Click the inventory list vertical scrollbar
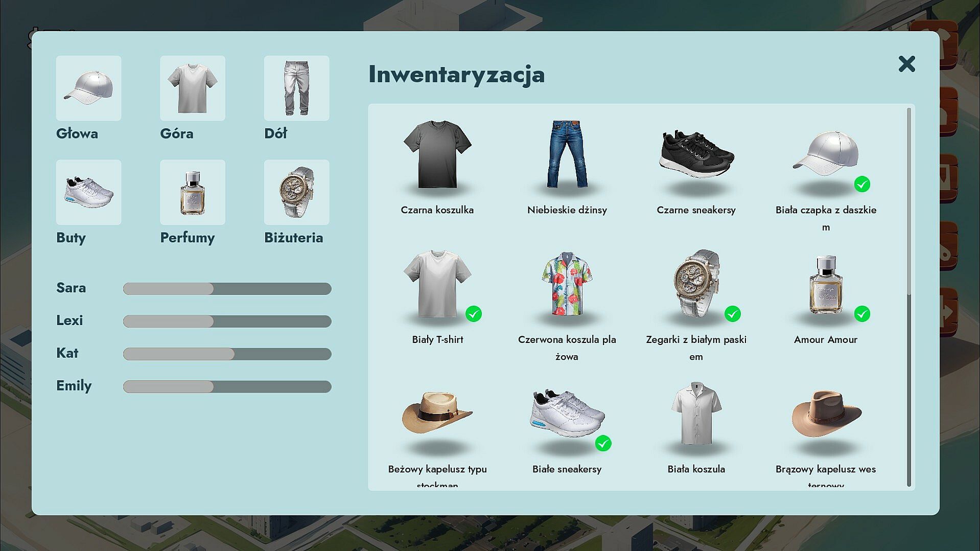The image size is (980, 551). tap(909, 296)
